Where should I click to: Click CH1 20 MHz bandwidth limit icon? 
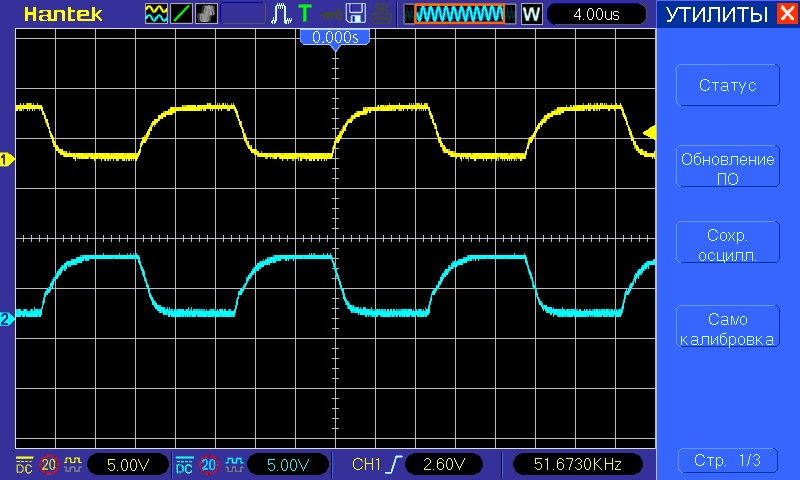(49, 464)
